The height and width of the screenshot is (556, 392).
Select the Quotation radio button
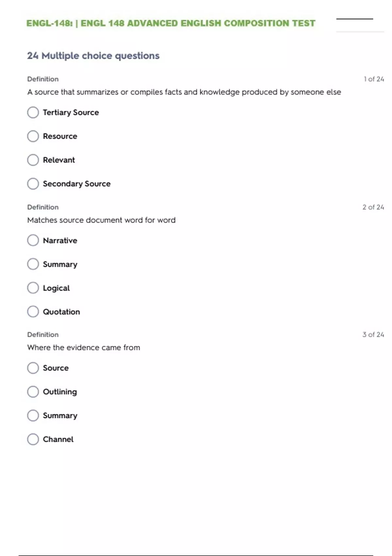(33, 312)
